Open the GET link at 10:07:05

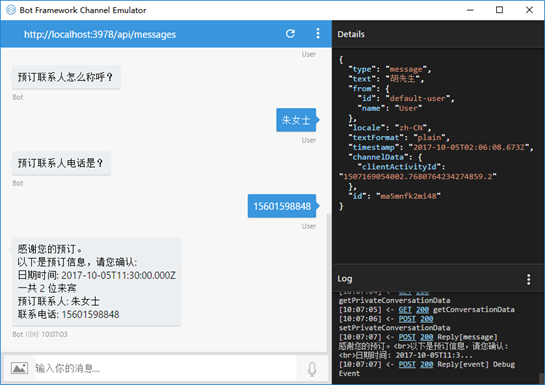(405, 310)
